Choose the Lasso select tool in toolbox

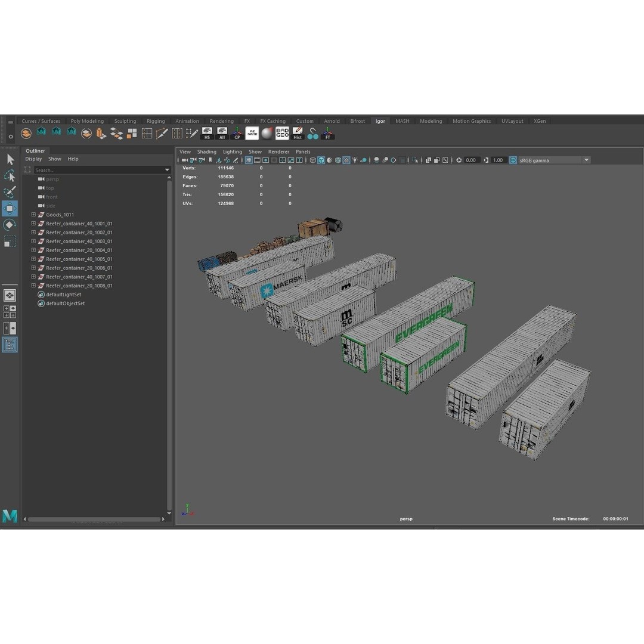click(x=10, y=175)
